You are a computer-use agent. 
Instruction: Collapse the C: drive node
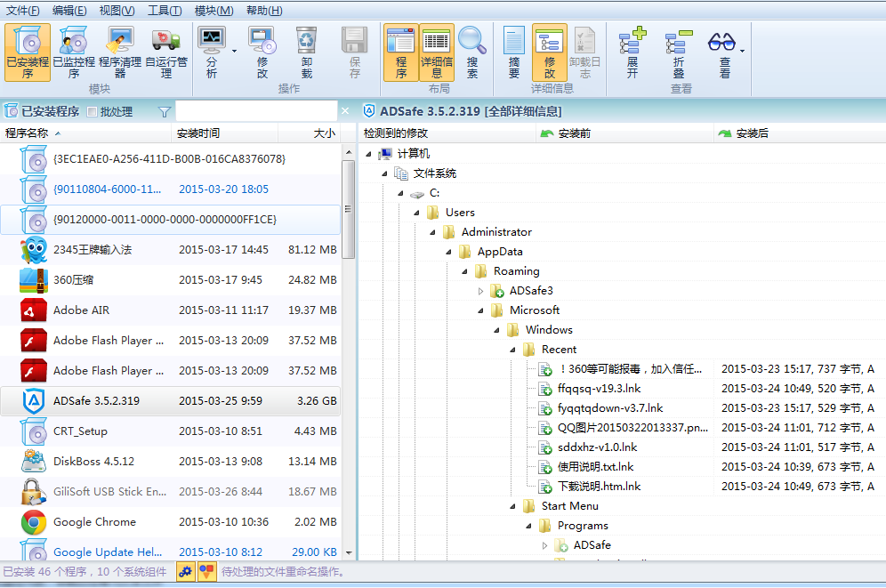coord(400,193)
